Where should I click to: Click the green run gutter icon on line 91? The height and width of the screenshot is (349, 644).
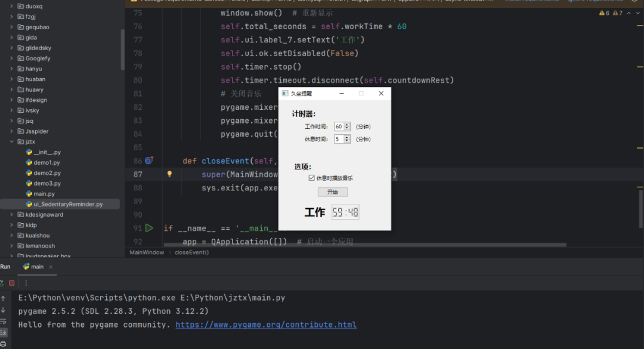(x=149, y=228)
